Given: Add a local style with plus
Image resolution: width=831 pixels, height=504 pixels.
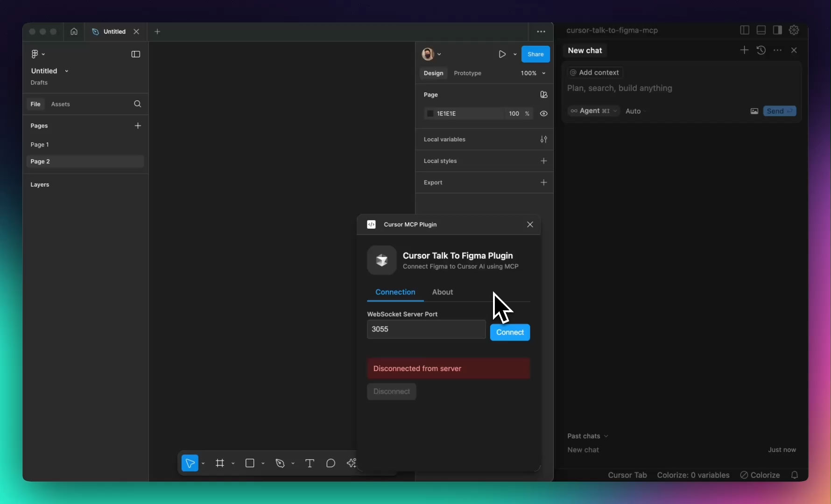Looking at the screenshot, I should (544, 161).
